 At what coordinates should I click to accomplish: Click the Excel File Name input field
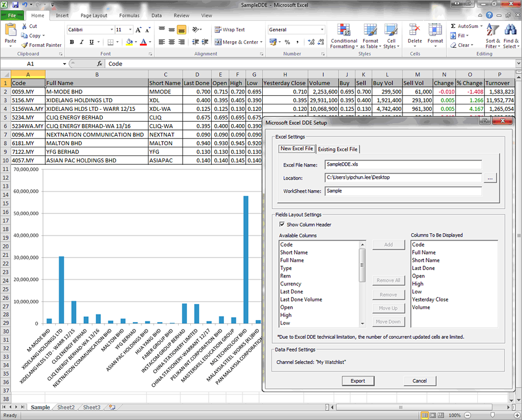coord(403,165)
